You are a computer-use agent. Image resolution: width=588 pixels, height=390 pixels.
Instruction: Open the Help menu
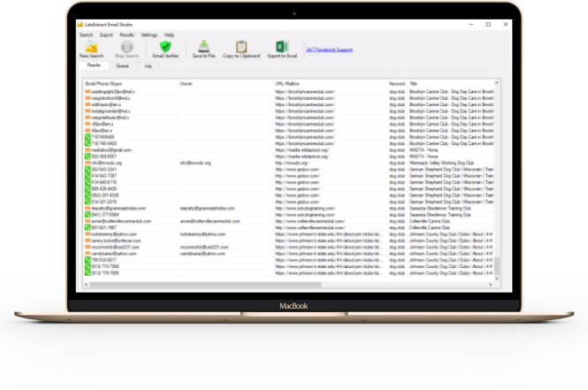click(x=169, y=34)
